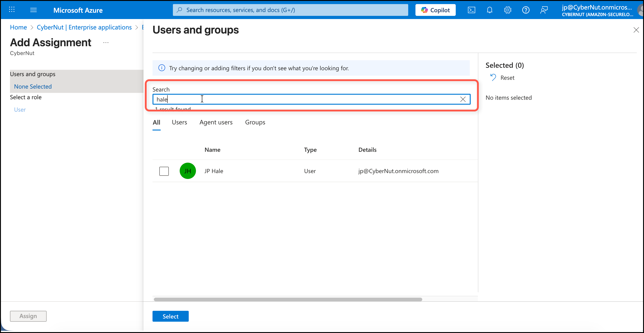Switch to the Users tab
644x333 pixels.
click(179, 122)
